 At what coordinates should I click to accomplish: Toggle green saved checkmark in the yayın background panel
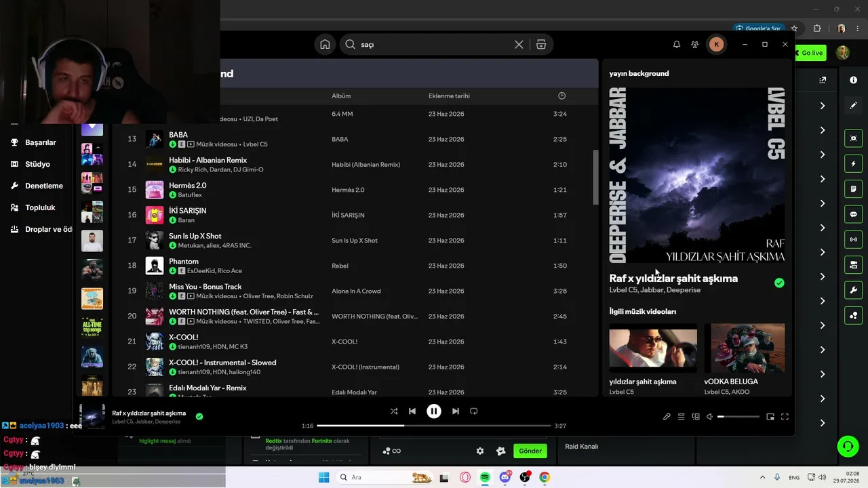click(x=779, y=283)
